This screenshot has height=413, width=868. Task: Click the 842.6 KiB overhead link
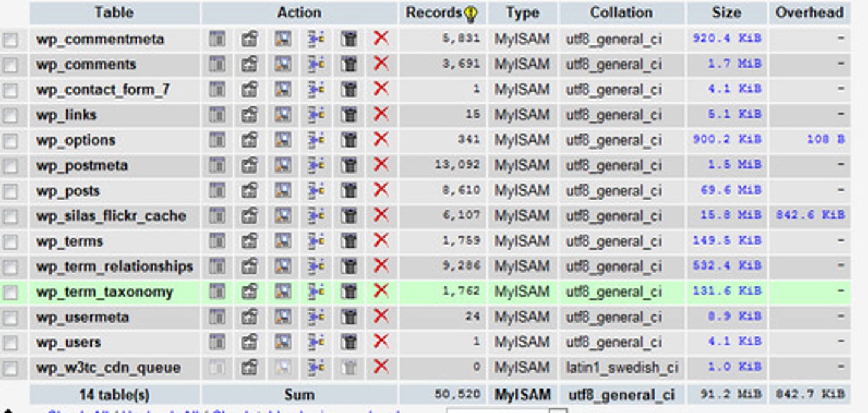pyautogui.click(x=810, y=215)
